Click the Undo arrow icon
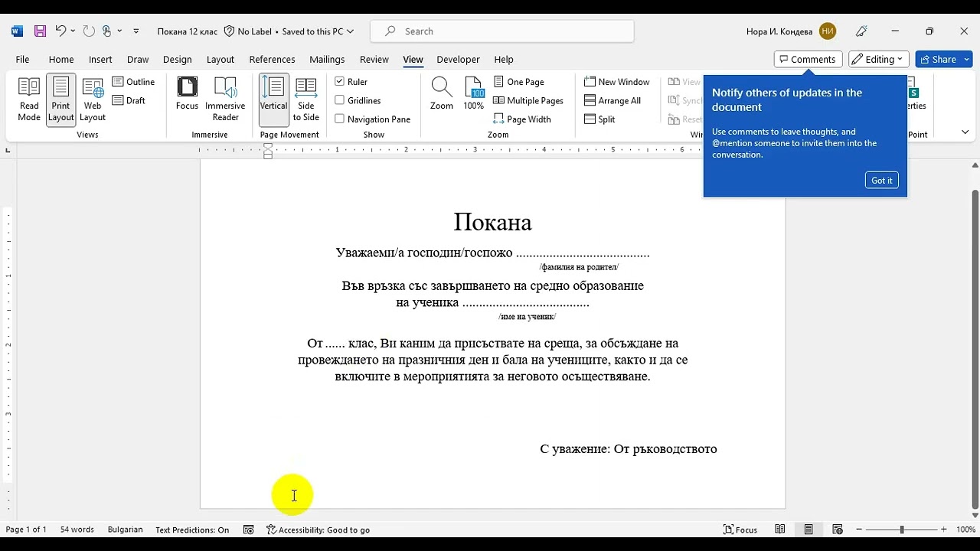Screen dimensions: 980x551 (60, 31)
